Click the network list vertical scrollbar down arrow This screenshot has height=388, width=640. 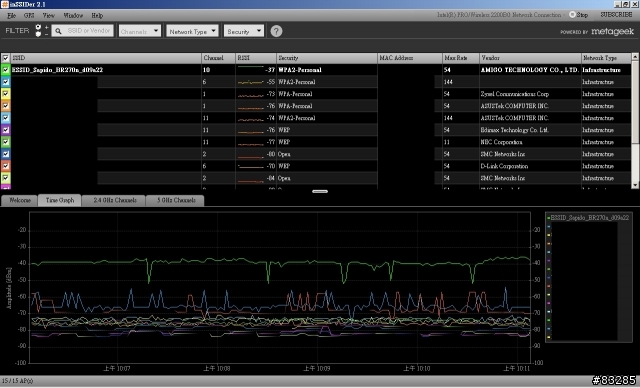[635, 185]
